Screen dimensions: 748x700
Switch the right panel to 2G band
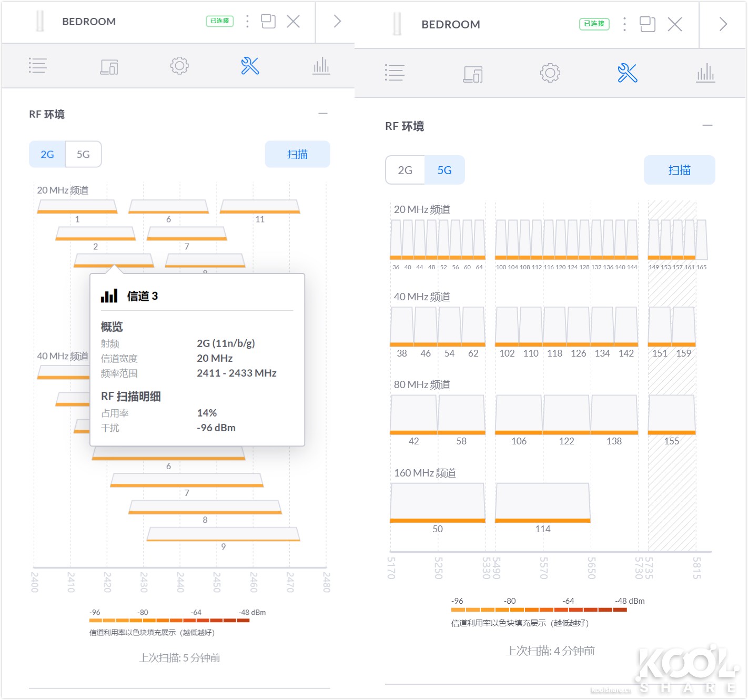point(405,170)
